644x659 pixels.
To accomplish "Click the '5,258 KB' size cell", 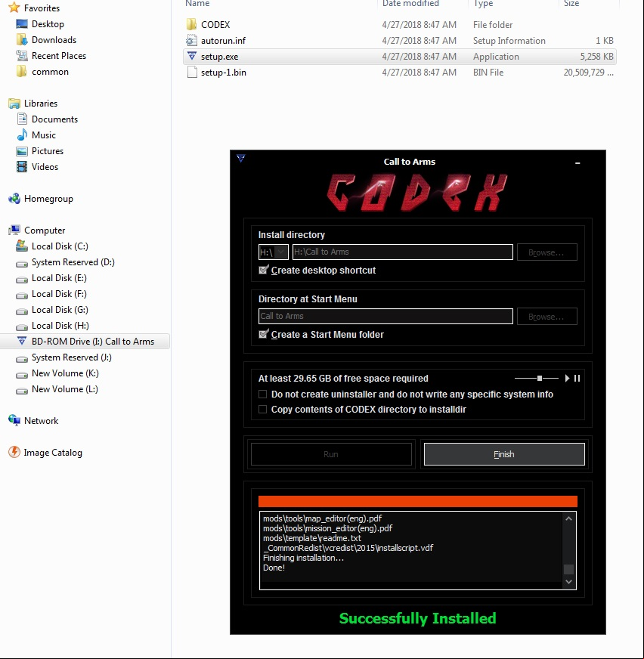I will (596, 57).
